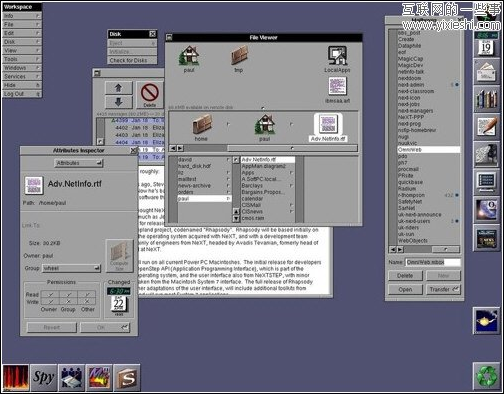
Task: Click scroll-down arrow in File Viewer browser column
Action: click(236, 219)
